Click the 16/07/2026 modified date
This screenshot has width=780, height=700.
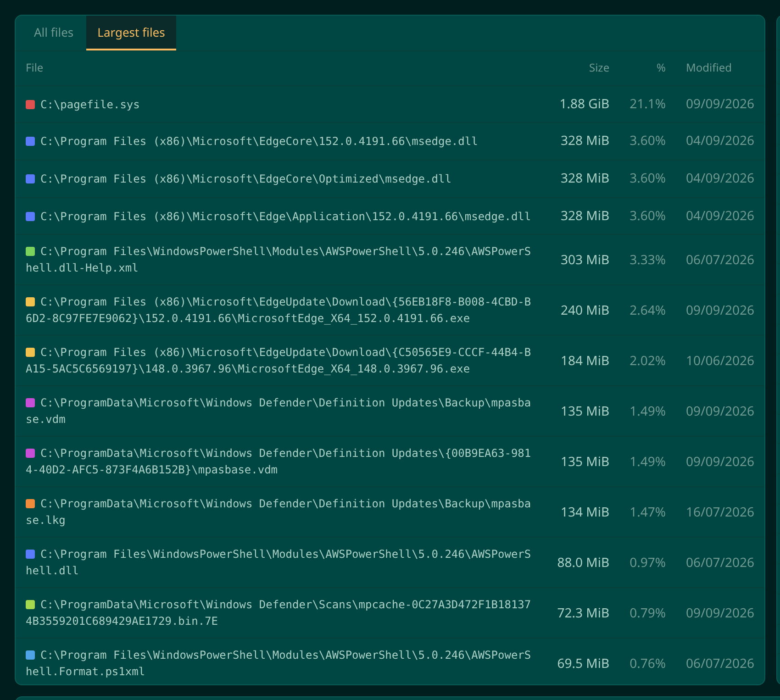tap(720, 512)
